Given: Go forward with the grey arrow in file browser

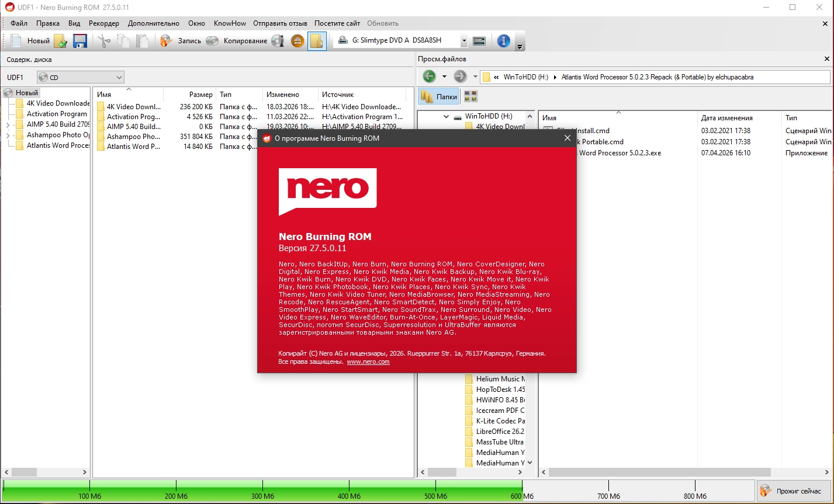Looking at the screenshot, I should 460,77.
